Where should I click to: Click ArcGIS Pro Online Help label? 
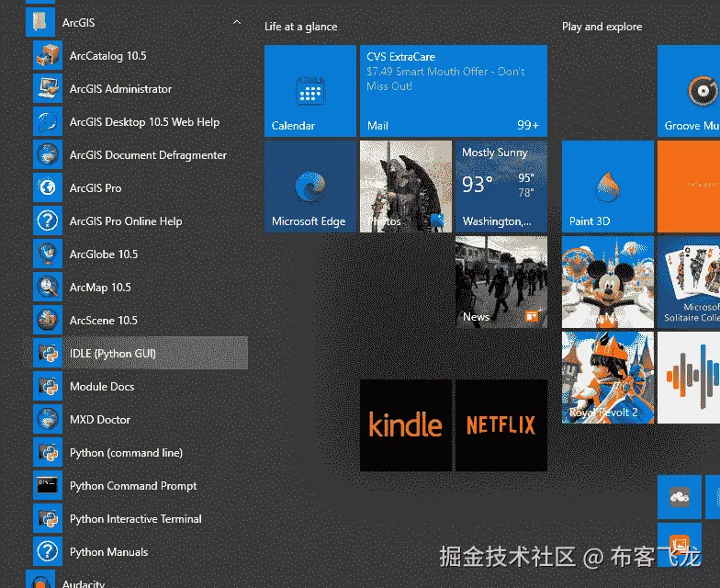click(x=126, y=221)
